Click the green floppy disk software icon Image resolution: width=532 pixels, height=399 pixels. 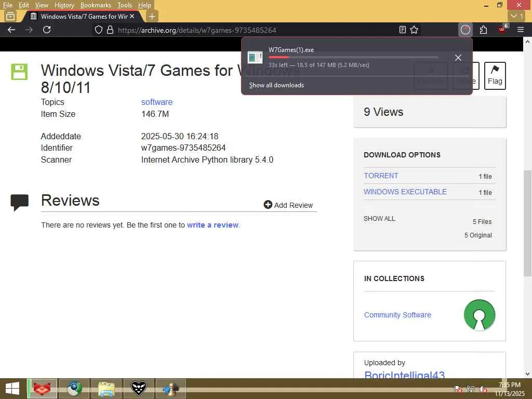pyautogui.click(x=19, y=72)
